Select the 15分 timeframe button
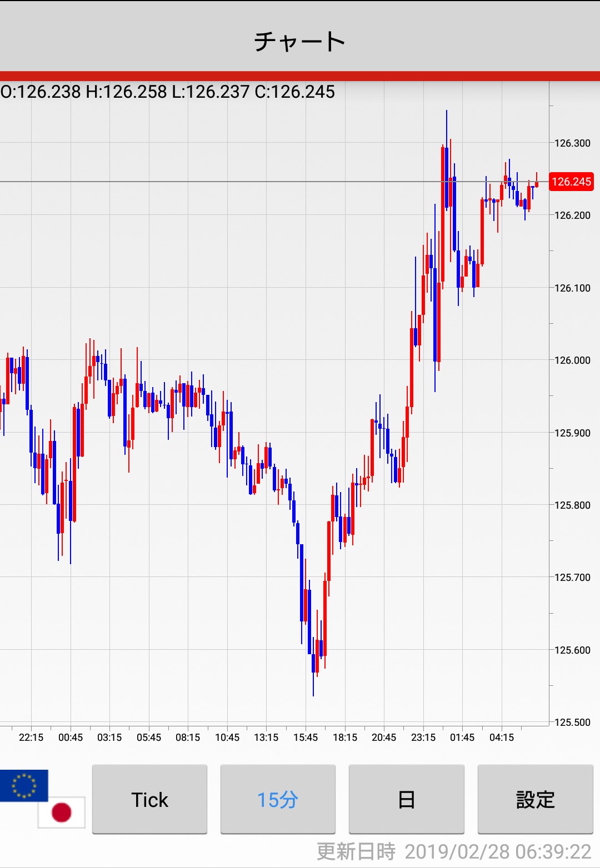Screen dimensions: 600x868 pyautogui.click(x=278, y=799)
